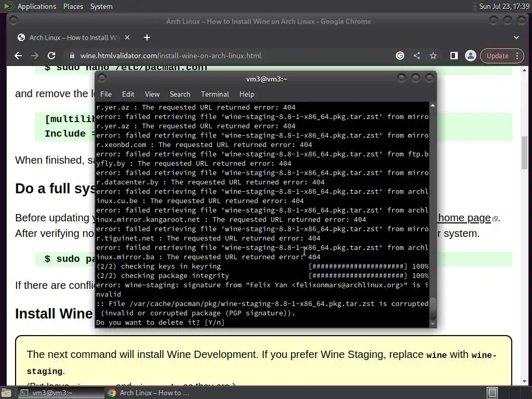Open terminal File menu

[106, 94]
